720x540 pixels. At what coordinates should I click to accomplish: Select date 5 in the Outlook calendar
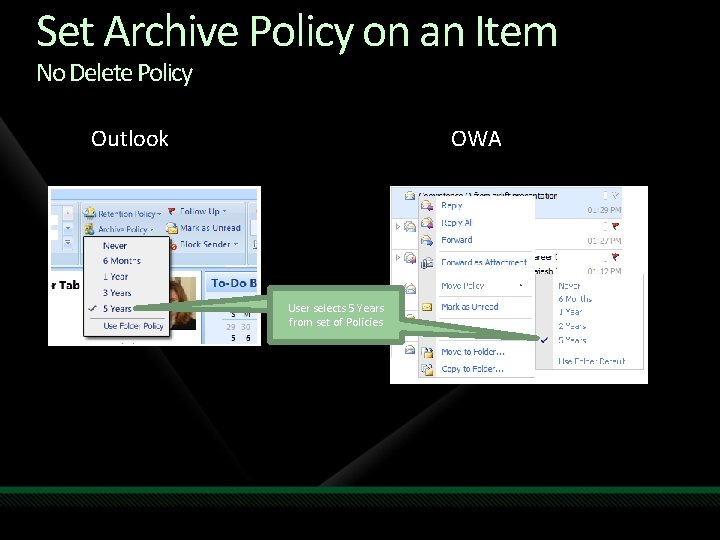tap(233, 338)
